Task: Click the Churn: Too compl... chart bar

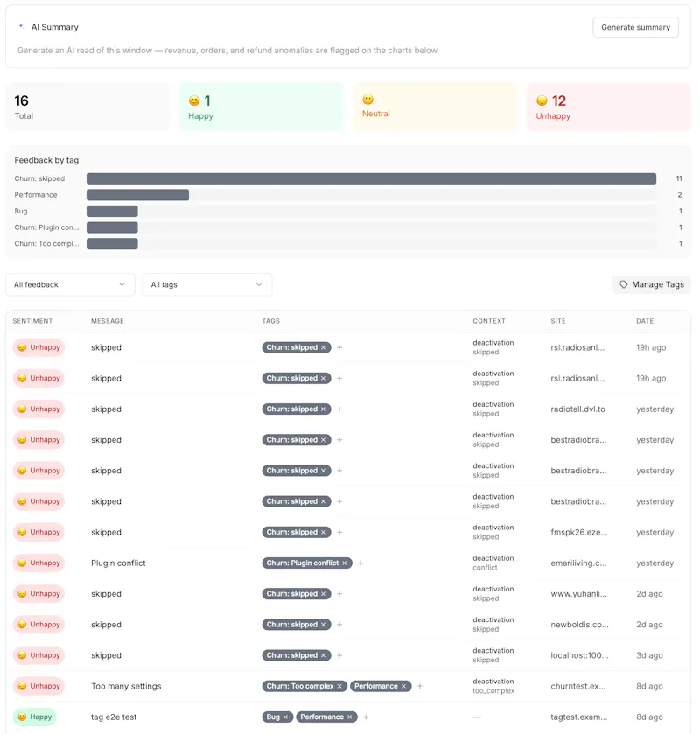Action: (x=112, y=244)
